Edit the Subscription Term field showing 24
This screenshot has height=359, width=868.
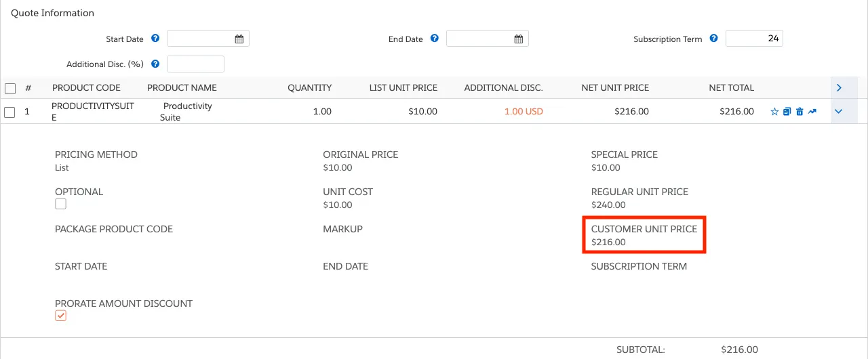[754, 39]
